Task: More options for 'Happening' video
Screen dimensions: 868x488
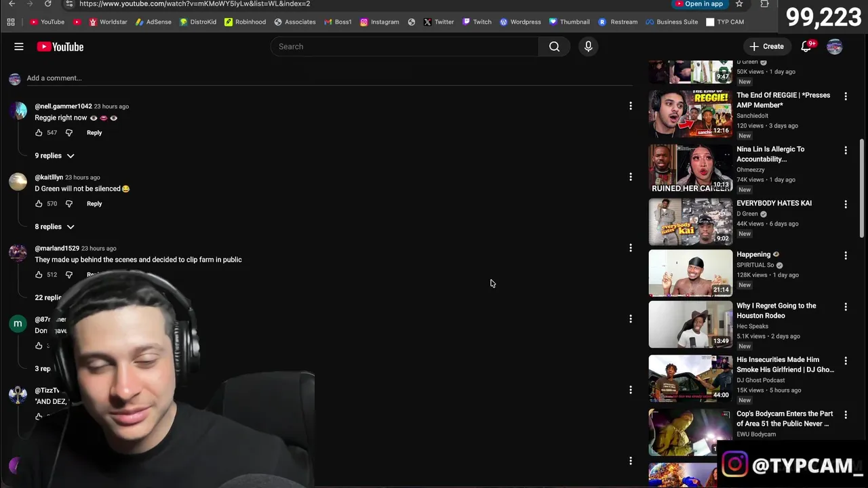Action: pos(846,256)
